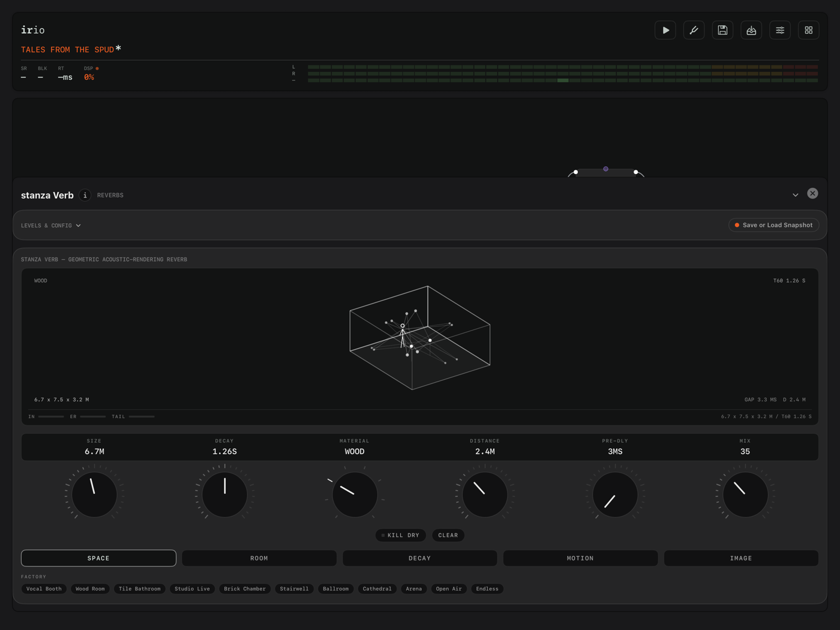Pick the Arena preset
This screenshot has width=840, height=630.
pyautogui.click(x=413, y=589)
